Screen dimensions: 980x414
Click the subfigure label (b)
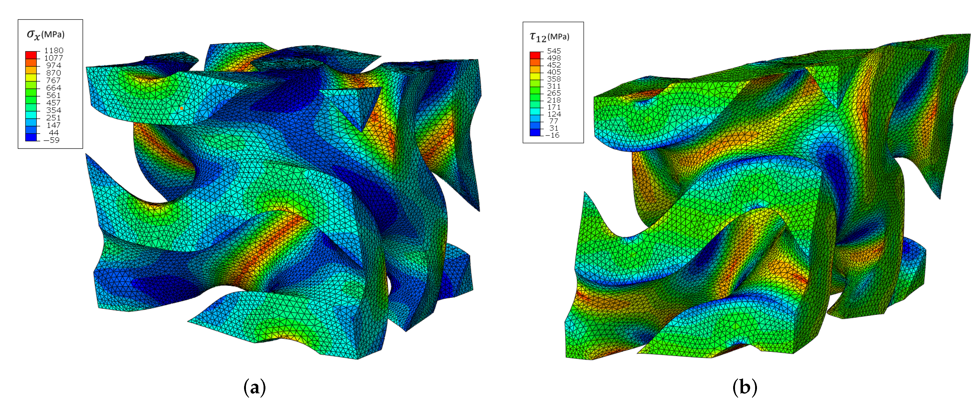[x=745, y=387]
